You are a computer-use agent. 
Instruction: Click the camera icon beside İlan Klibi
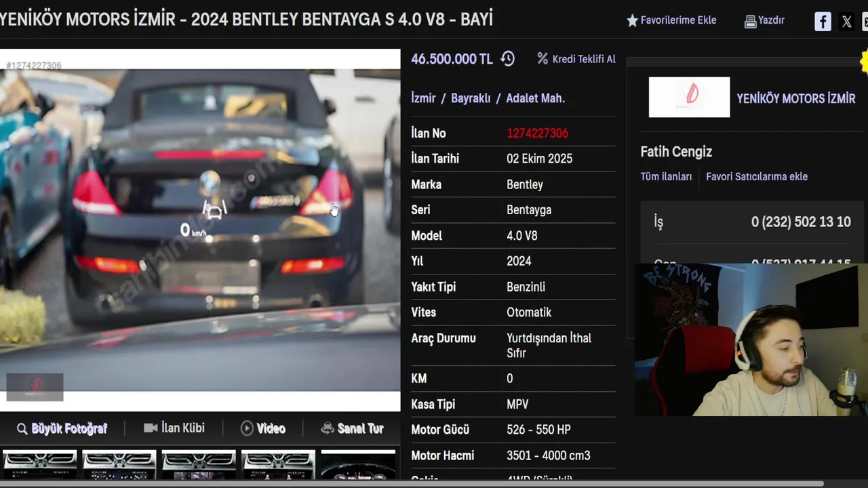click(151, 428)
